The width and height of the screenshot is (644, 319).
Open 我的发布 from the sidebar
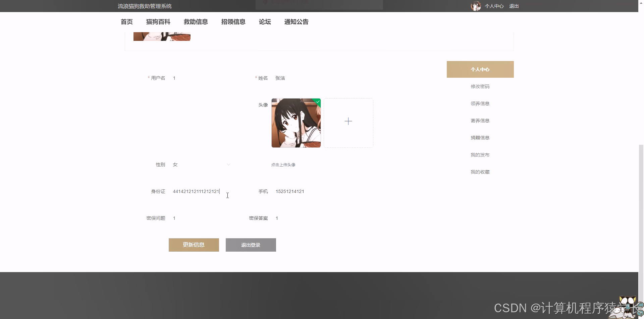coord(480,154)
